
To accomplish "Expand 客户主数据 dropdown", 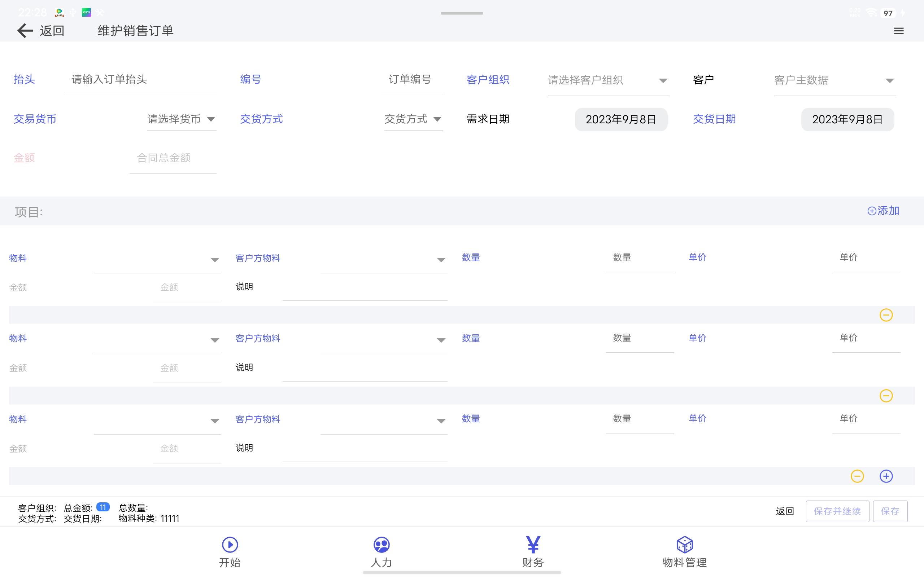I will point(834,80).
